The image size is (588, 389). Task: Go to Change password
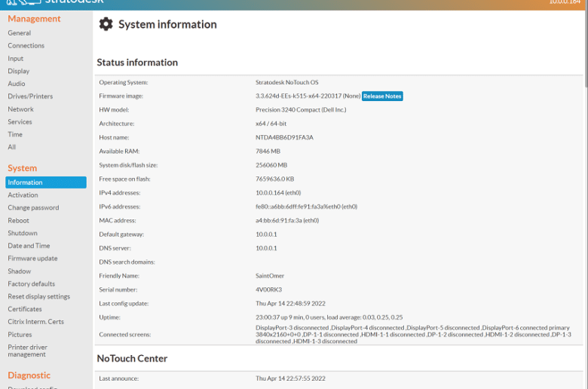(33, 208)
